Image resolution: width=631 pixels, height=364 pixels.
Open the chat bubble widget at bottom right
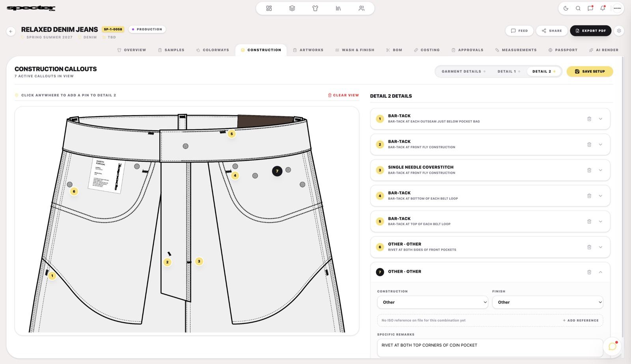click(612, 346)
